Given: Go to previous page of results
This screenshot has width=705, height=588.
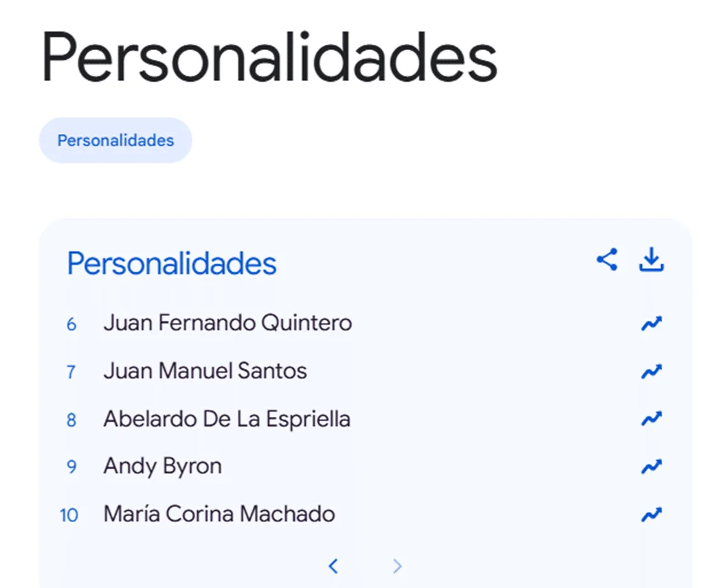Looking at the screenshot, I should pos(333,566).
